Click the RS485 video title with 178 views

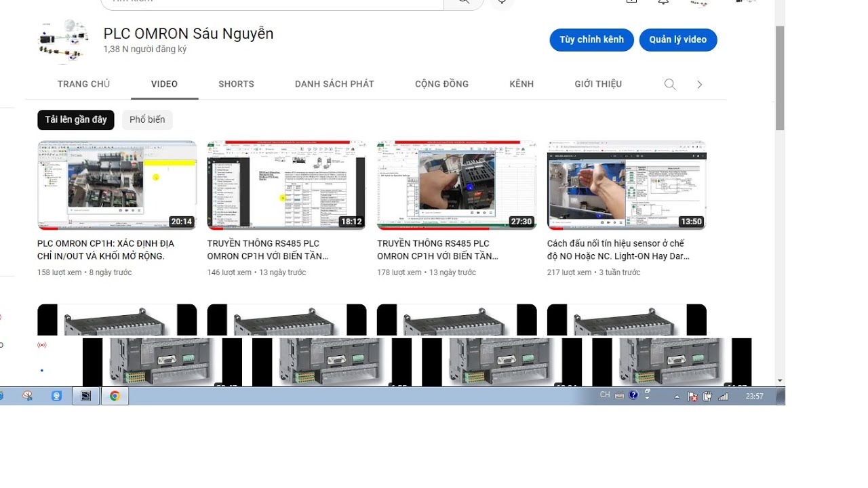pos(438,249)
